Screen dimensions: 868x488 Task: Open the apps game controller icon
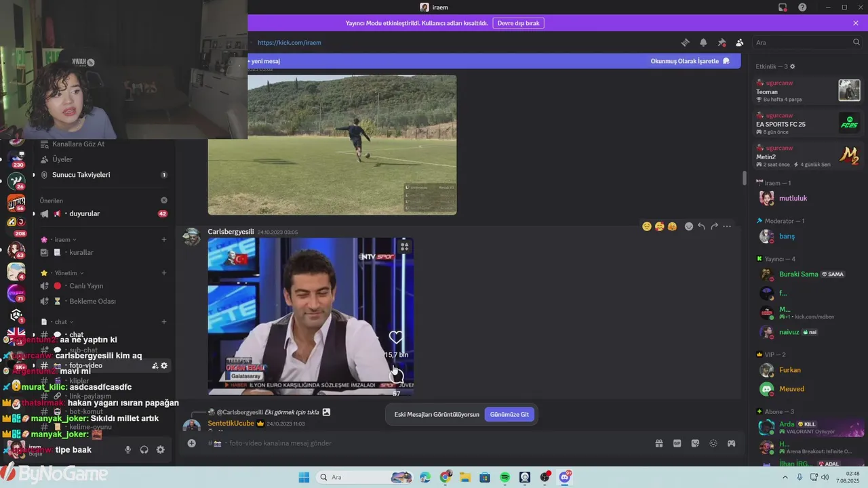(732, 443)
